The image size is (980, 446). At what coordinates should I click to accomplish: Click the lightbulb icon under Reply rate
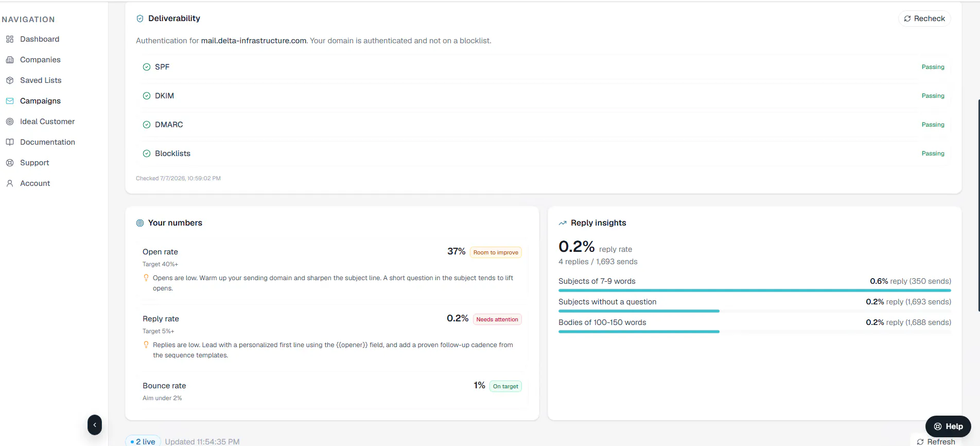click(x=146, y=345)
